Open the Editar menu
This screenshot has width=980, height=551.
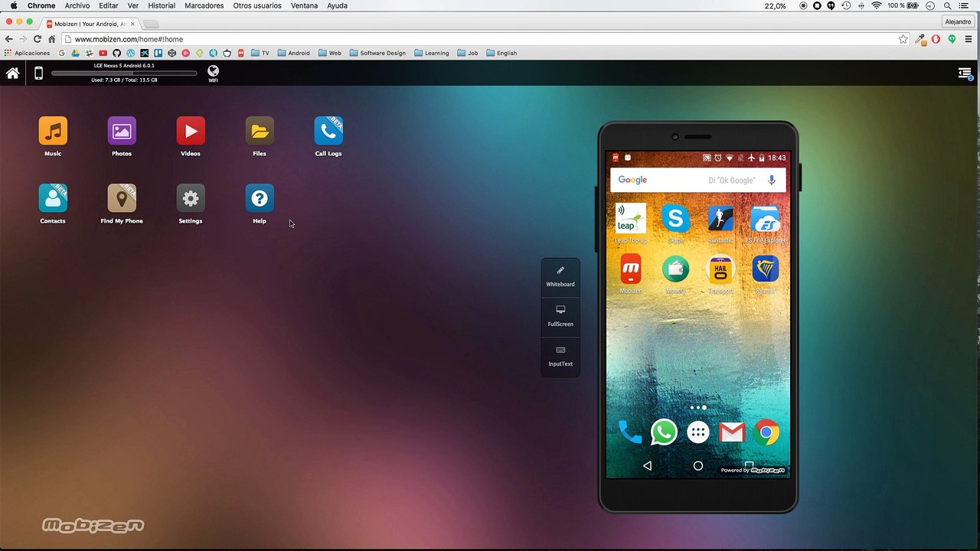109,5
